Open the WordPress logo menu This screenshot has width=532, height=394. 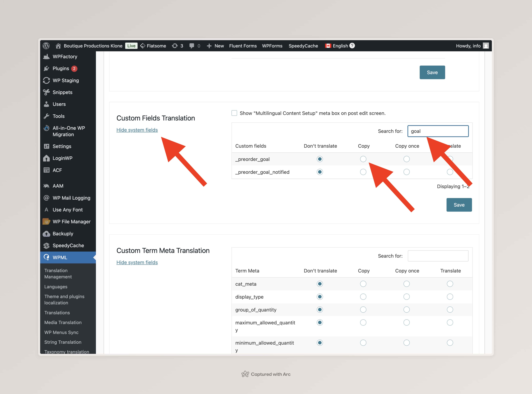46,46
